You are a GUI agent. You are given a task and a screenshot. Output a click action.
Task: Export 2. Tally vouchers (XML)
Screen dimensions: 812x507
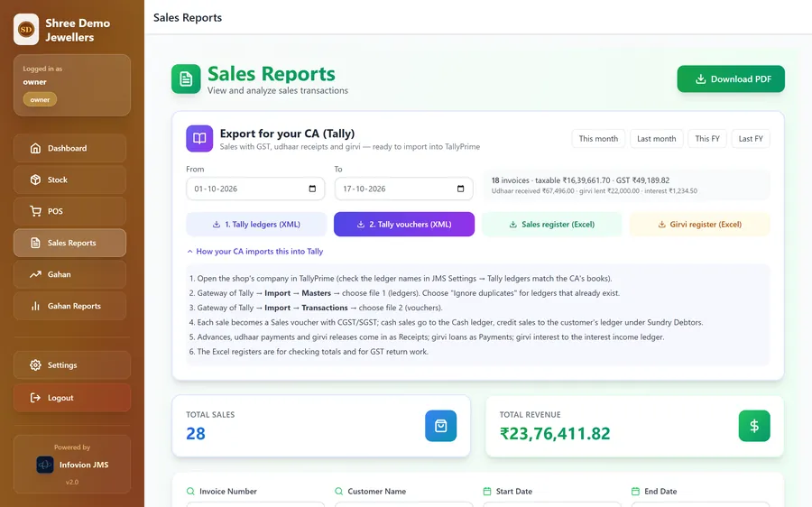[x=404, y=225]
